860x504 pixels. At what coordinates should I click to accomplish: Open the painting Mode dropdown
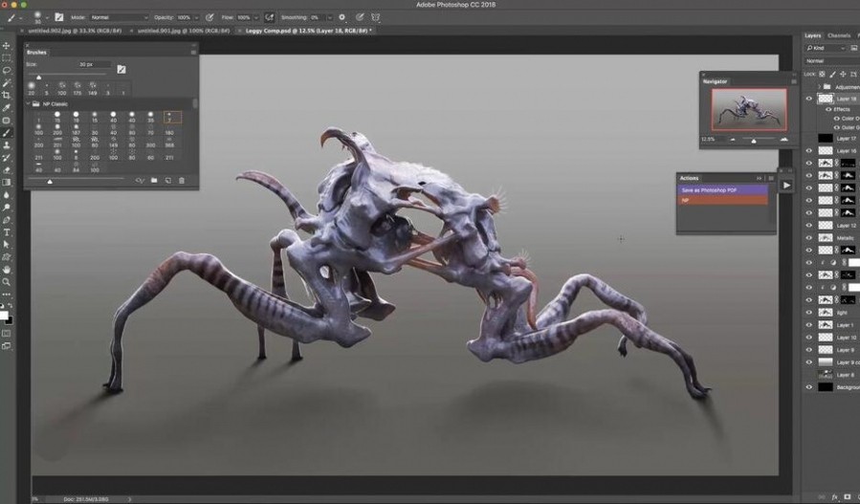(x=119, y=17)
